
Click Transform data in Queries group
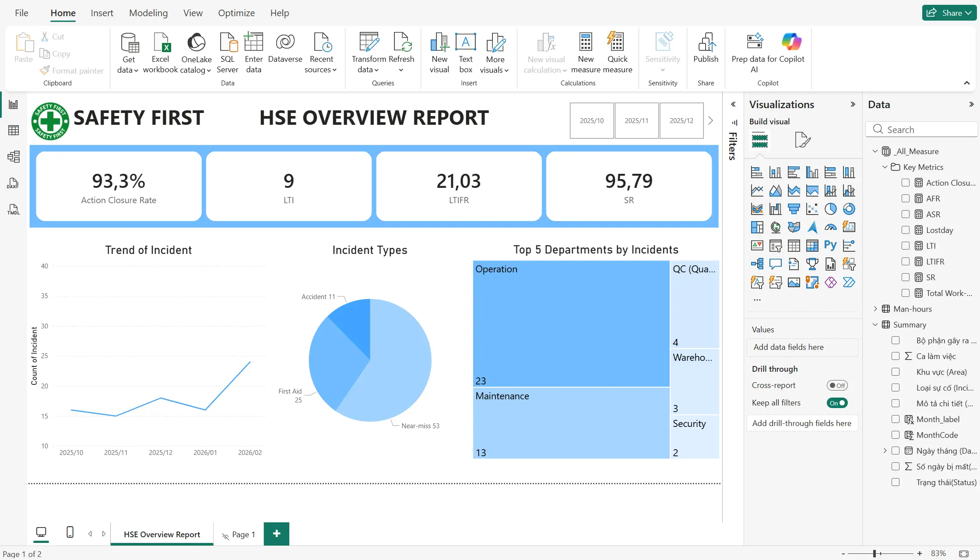pyautogui.click(x=369, y=53)
